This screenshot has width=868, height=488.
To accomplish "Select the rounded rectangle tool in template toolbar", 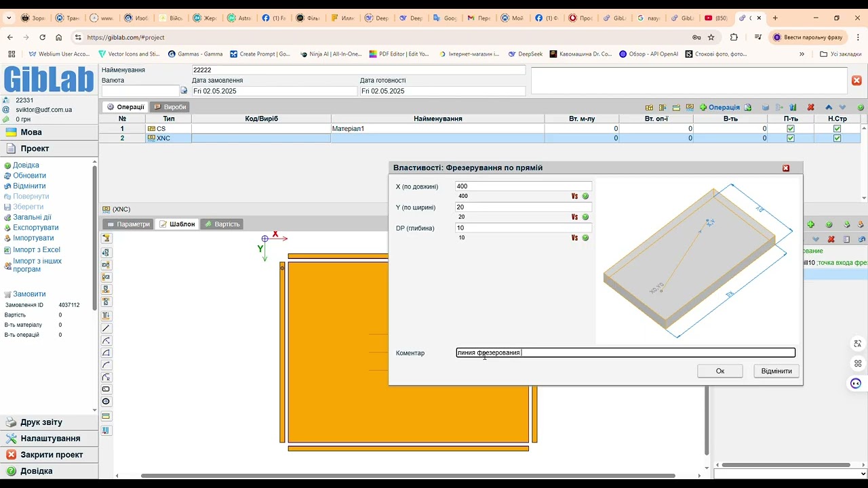I will point(106,389).
